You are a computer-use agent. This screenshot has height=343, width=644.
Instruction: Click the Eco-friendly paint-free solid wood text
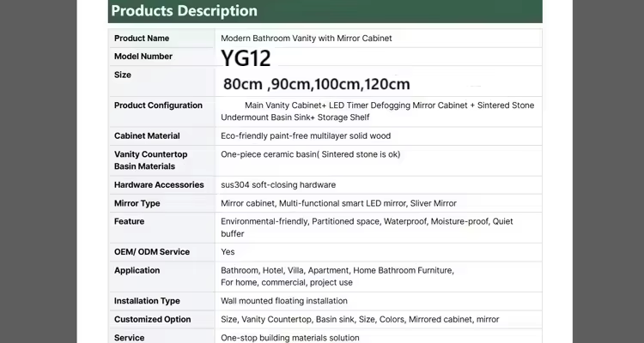pos(306,136)
